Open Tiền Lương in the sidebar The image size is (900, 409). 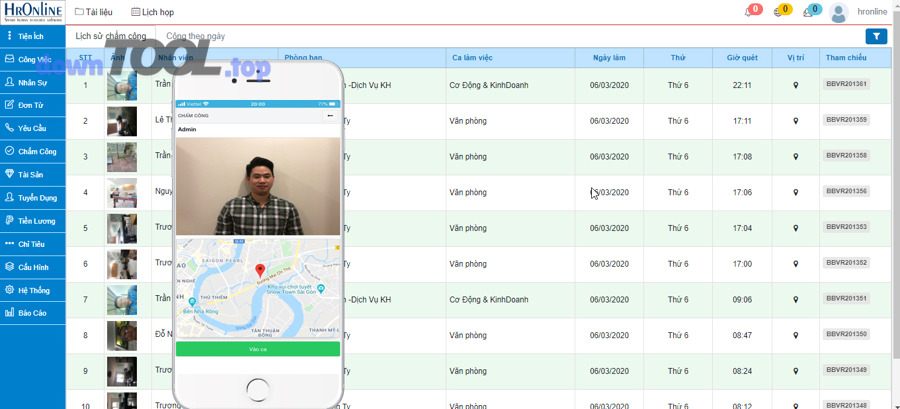[32, 221]
